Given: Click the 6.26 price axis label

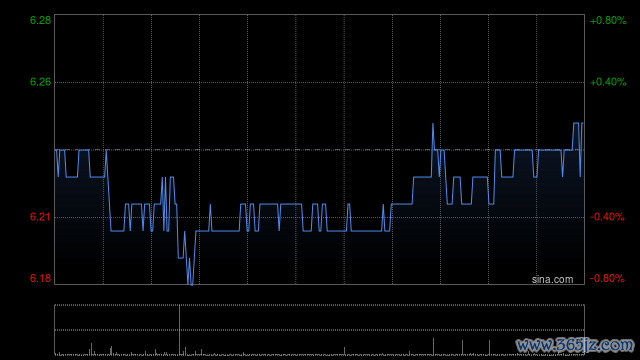Looking at the screenshot, I should point(40,82).
